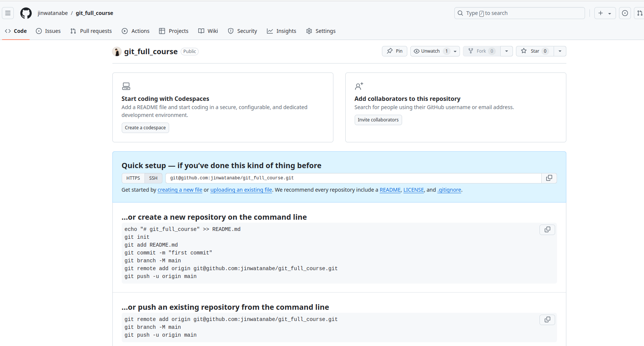Click the repository owner avatar
The image size is (644, 346).
point(117,52)
